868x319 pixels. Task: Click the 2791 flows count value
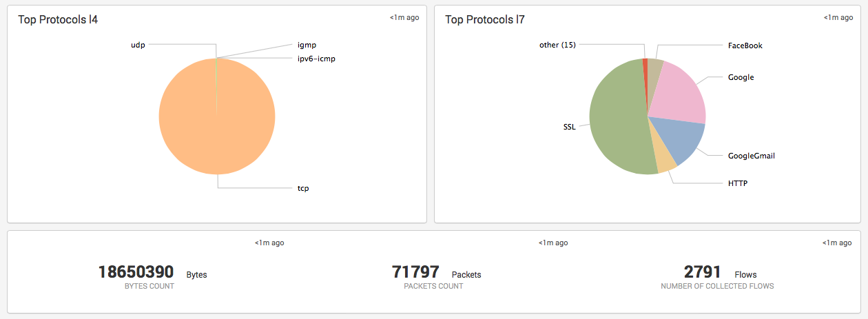[x=703, y=272]
